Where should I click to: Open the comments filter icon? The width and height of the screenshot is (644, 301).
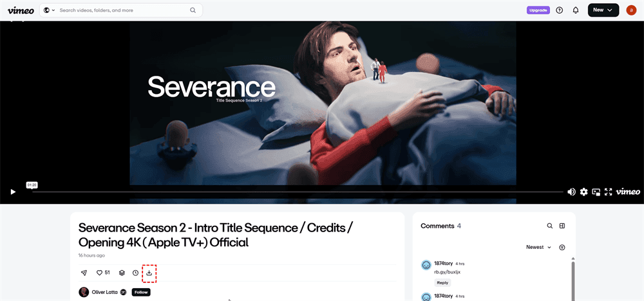562,247
